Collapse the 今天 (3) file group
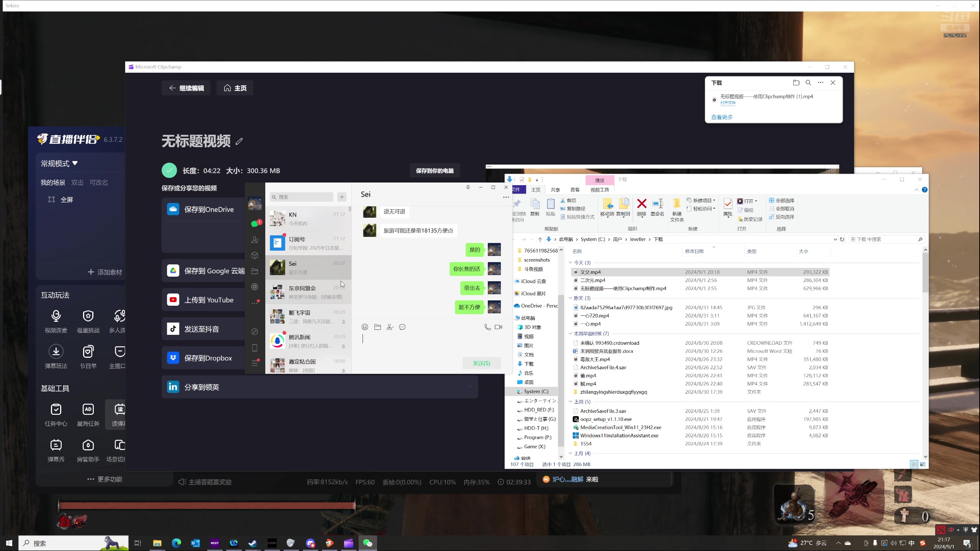Screen dimensions: 980x551 (570, 262)
